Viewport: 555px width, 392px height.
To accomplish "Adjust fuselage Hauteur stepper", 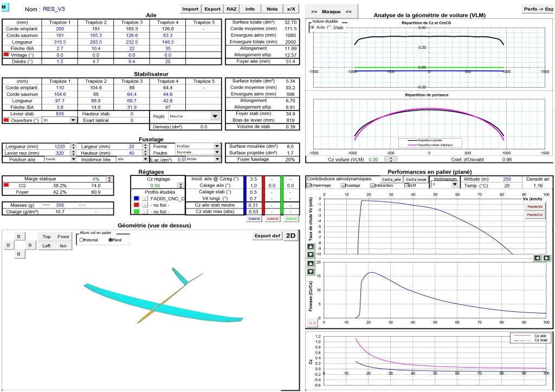I will (145, 153).
